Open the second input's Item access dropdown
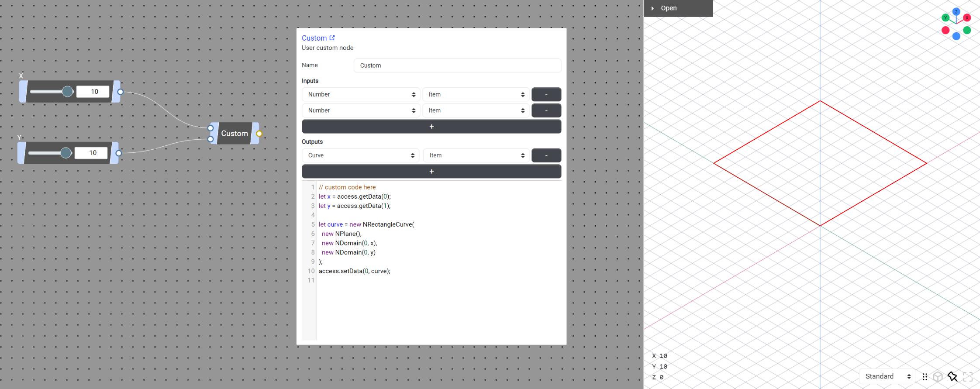Image resolution: width=980 pixels, height=389 pixels. [476, 110]
